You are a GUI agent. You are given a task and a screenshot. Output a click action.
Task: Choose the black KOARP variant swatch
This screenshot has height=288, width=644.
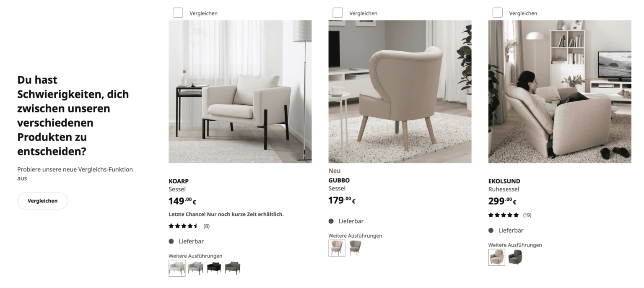point(214,268)
